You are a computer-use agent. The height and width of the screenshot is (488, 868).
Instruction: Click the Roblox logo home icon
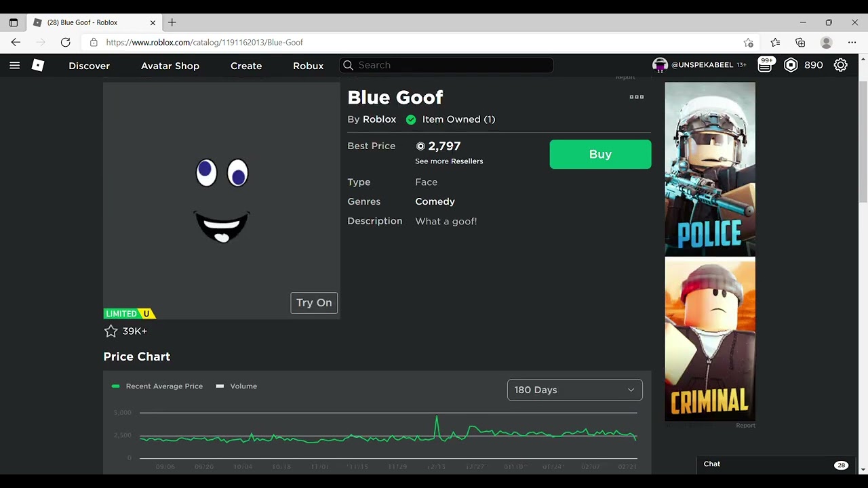point(38,65)
